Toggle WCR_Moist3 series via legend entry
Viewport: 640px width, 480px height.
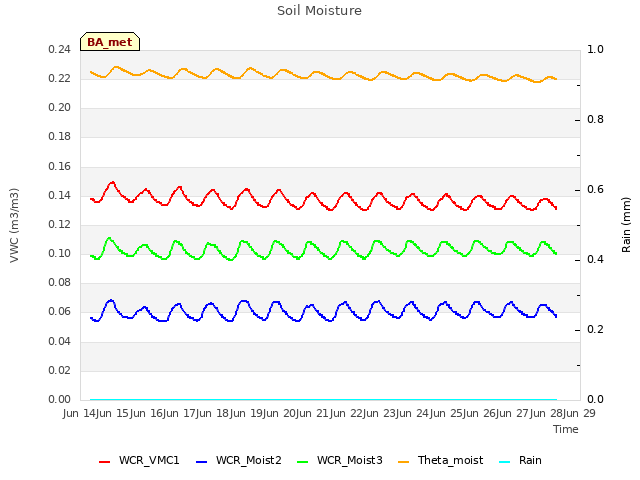point(340,460)
